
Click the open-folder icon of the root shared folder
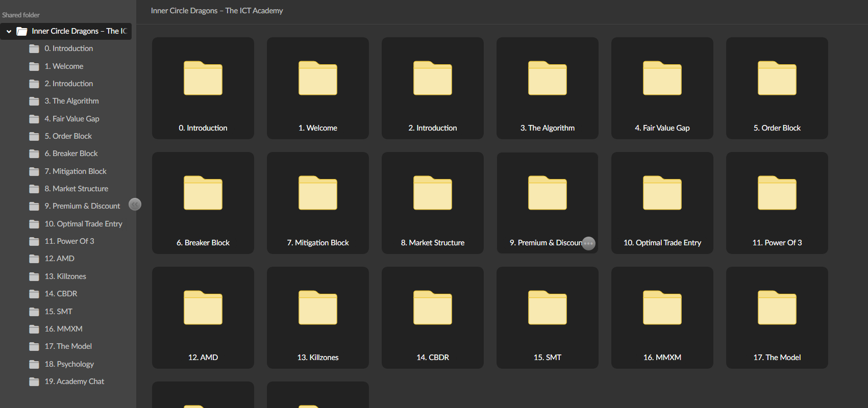tap(22, 32)
